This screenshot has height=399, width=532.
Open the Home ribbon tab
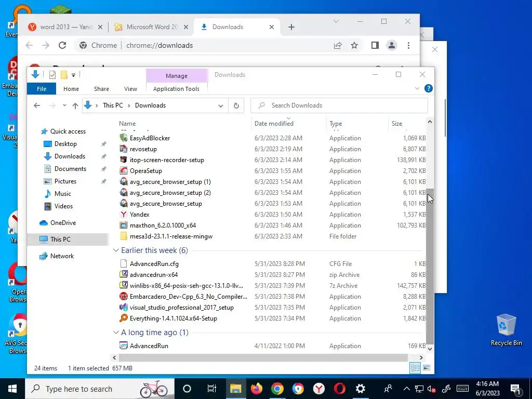[71, 88]
